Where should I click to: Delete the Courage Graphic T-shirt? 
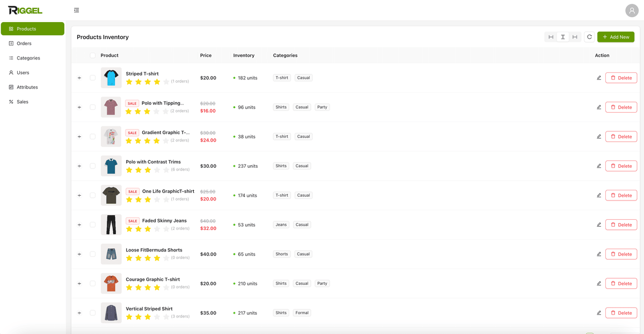621,283
